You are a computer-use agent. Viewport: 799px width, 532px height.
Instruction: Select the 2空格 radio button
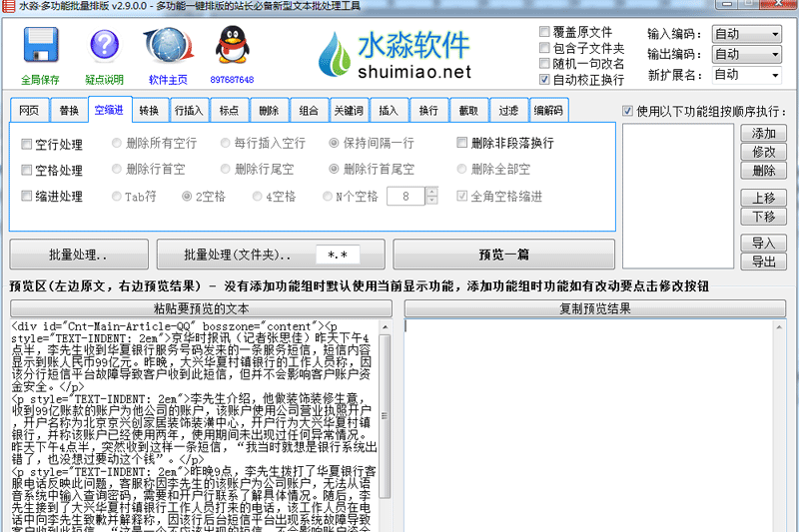[x=187, y=196]
